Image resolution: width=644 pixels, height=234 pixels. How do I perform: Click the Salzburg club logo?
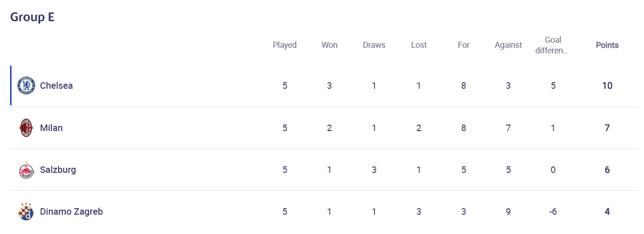coord(26,170)
